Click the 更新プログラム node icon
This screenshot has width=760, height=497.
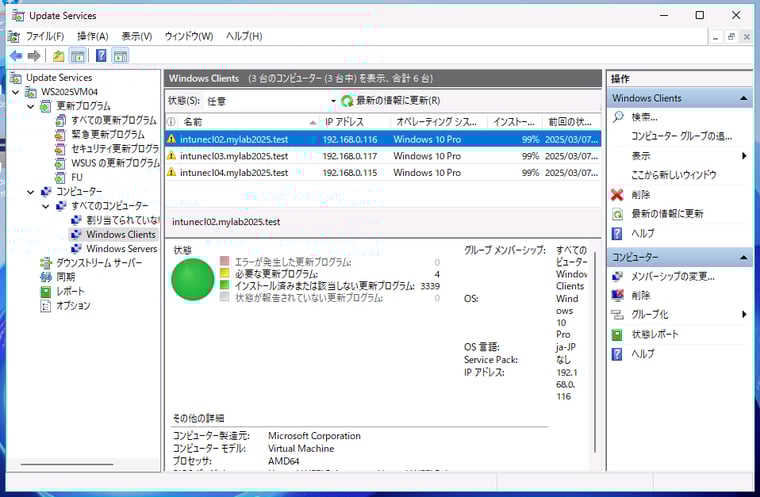pyautogui.click(x=46, y=106)
